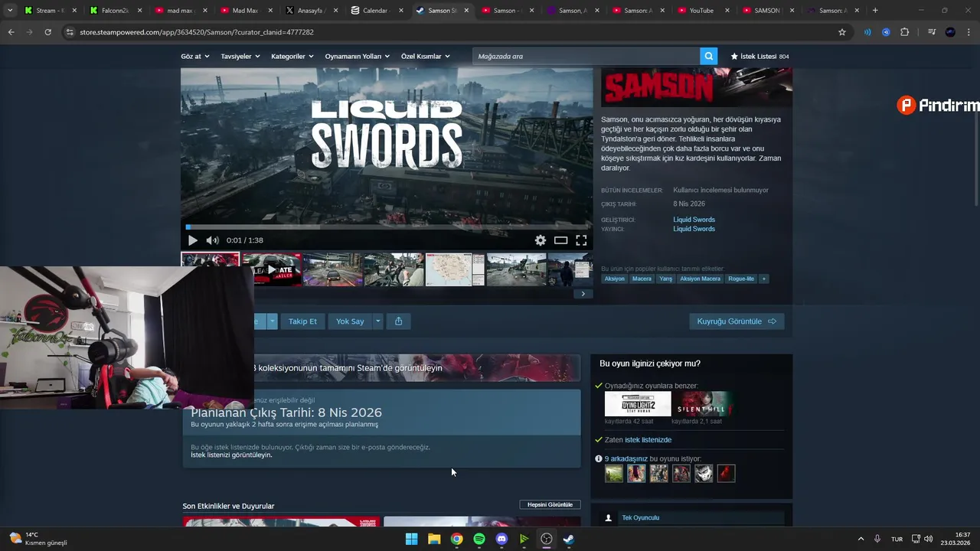Open Dying Light 2 similar game
The image size is (980, 551).
pyautogui.click(x=638, y=404)
